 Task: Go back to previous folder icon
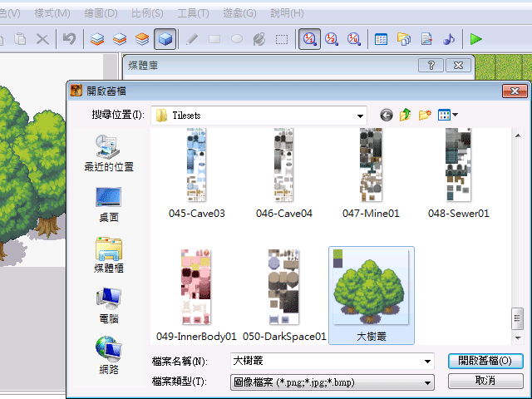click(387, 116)
